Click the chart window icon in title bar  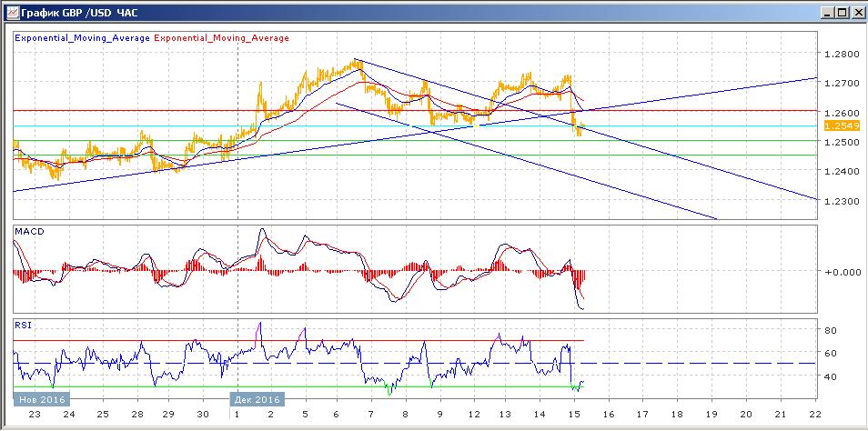[11, 12]
